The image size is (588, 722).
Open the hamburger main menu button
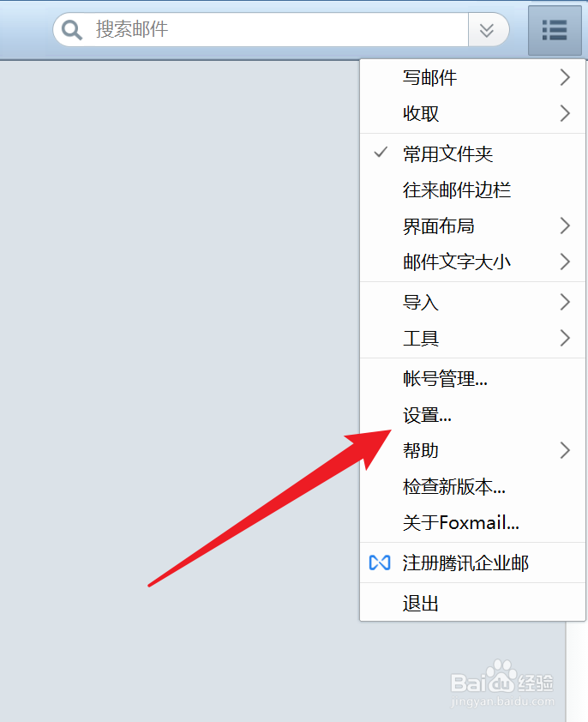coord(555,30)
